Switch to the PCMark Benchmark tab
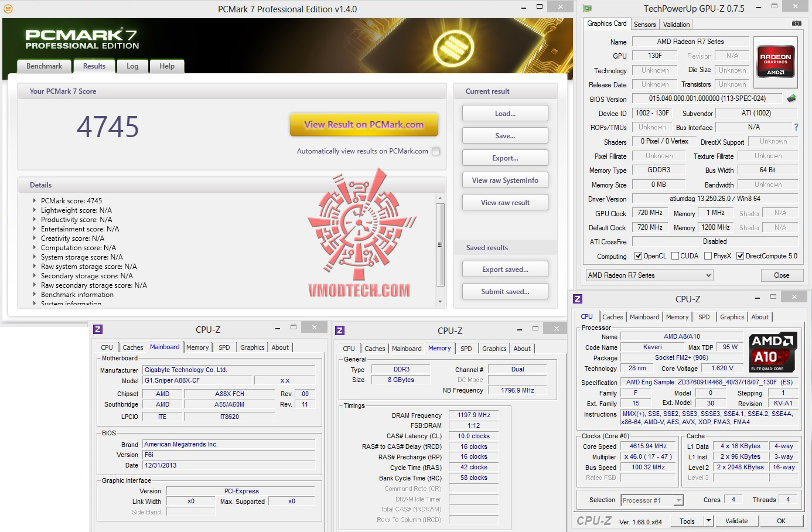The width and height of the screenshot is (812, 532). (x=44, y=66)
